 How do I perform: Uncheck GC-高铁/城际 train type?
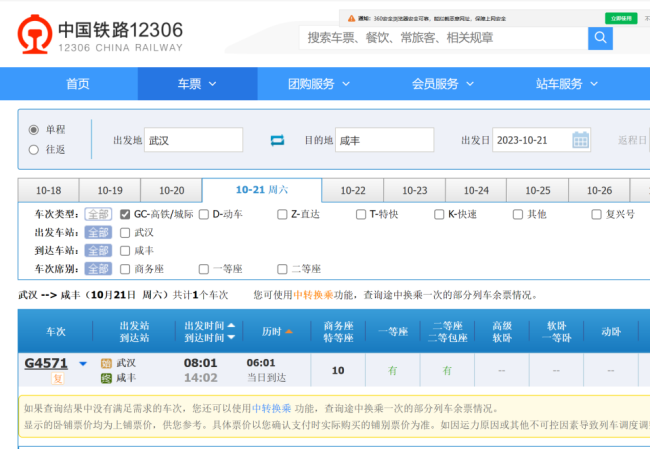pos(125,214)
